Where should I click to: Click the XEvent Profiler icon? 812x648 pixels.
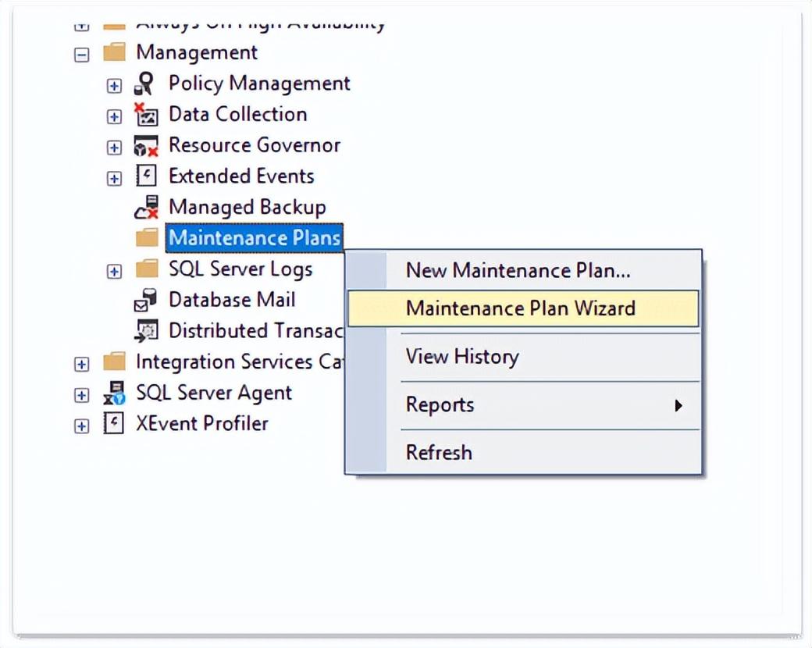point(114,424)
